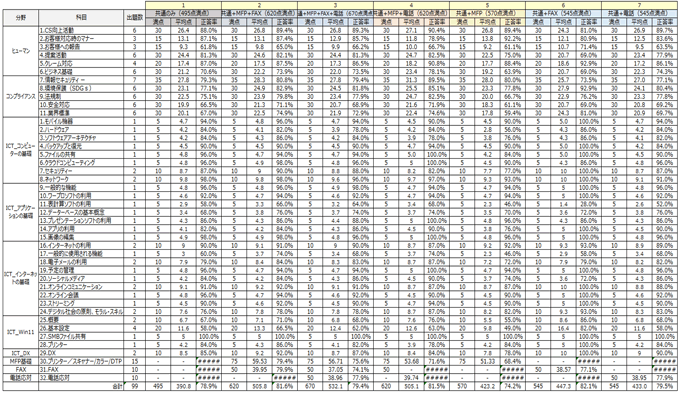Click the 共通+FAX (545点満点) header

563,13
